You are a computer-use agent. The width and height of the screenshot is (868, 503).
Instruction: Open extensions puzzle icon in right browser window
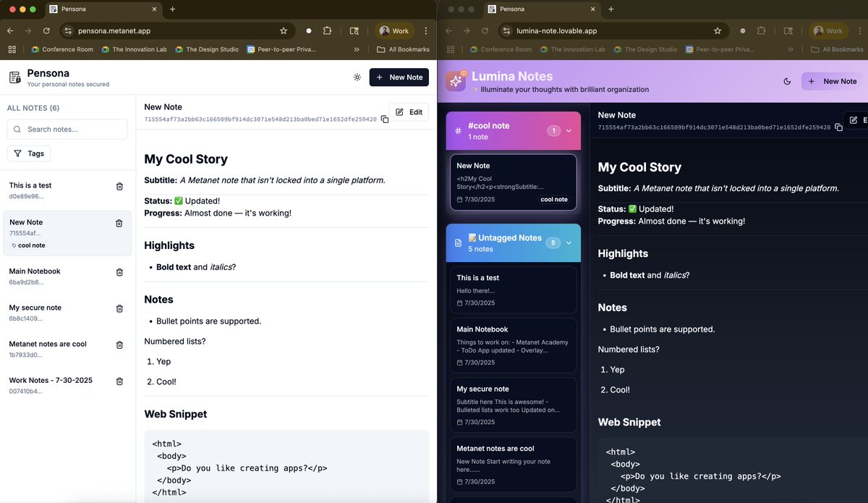pos(762,31)
